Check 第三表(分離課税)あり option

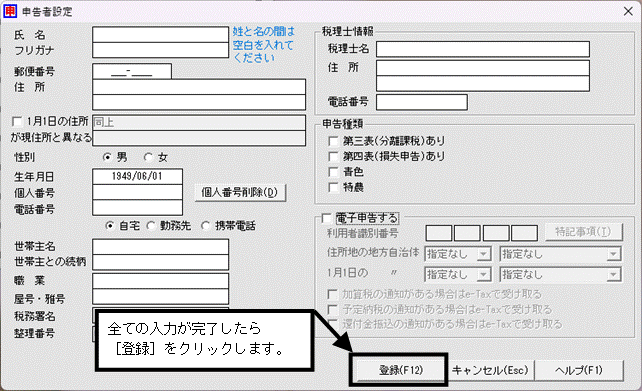[334, 141]
